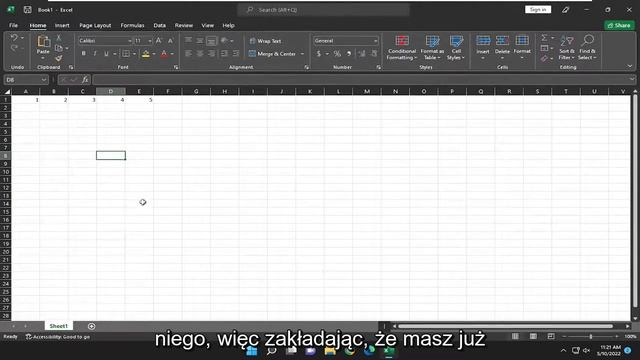Image resolution: width=640 pixels, height=360 pixels.
Task: Click the zoom slider handle
Action: [591, 336]
